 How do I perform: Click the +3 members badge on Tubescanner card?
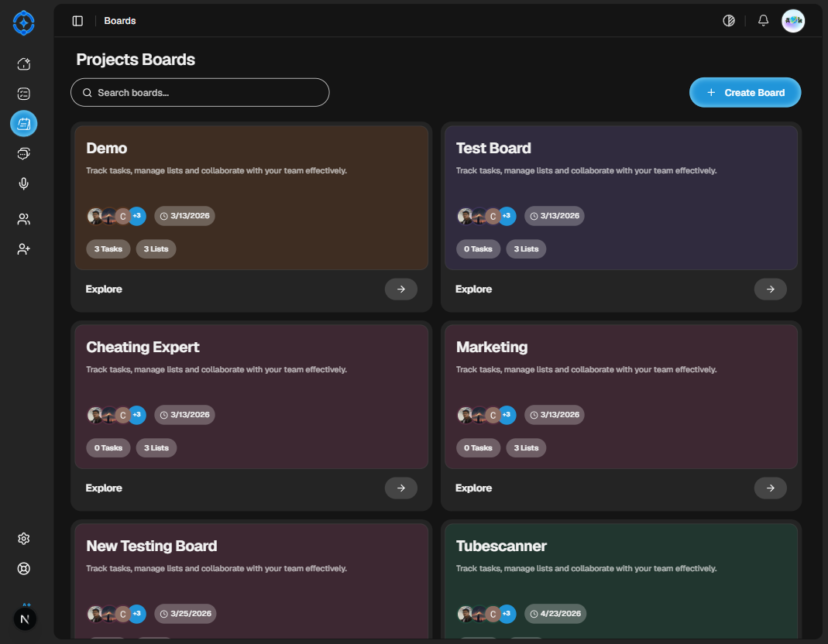pos(507,614)
